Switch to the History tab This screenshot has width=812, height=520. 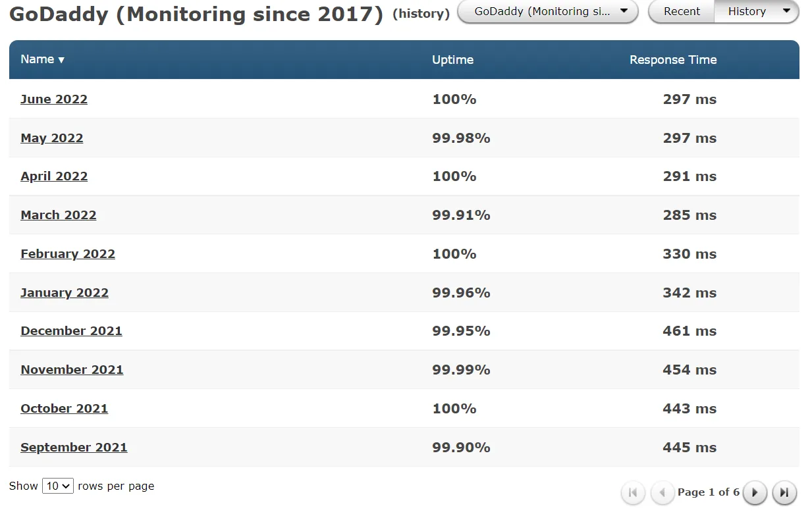click(x=746, y=12)
